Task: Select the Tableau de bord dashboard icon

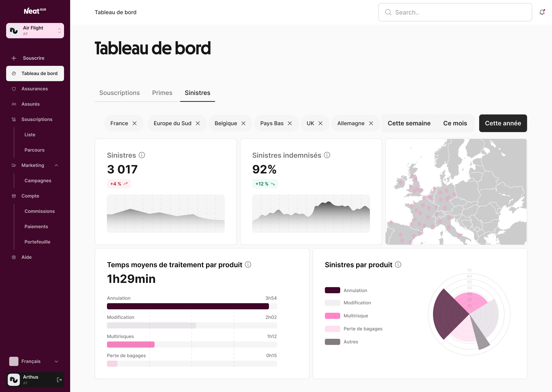Action: (14, 73)
